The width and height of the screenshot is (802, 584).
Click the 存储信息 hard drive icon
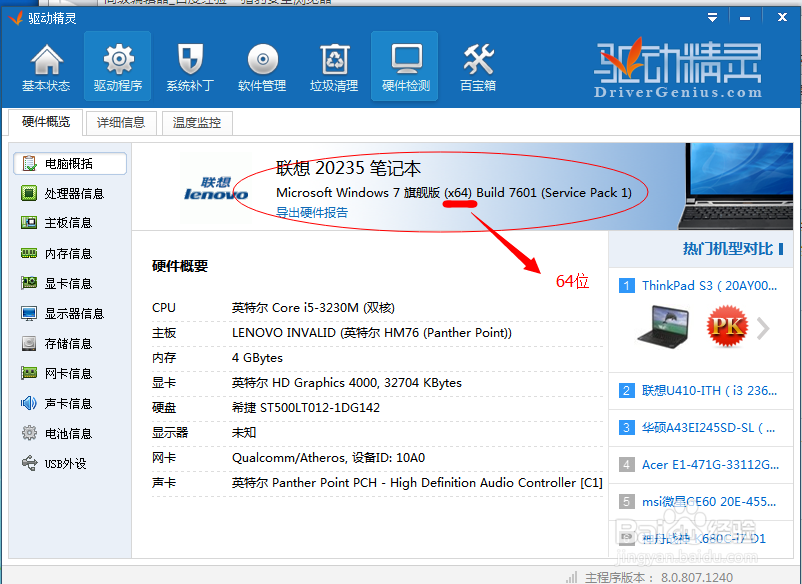point(29,343)
